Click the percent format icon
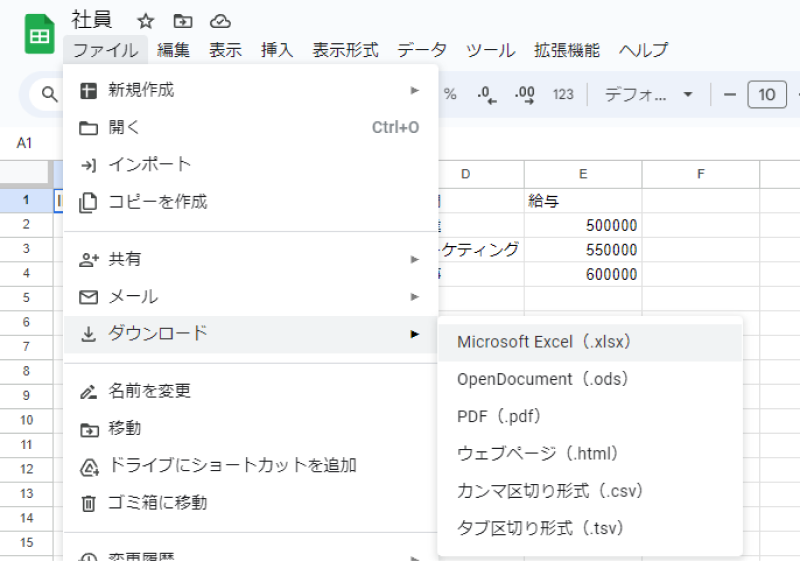Screen dimensions: 800x561 pos(450,94)
